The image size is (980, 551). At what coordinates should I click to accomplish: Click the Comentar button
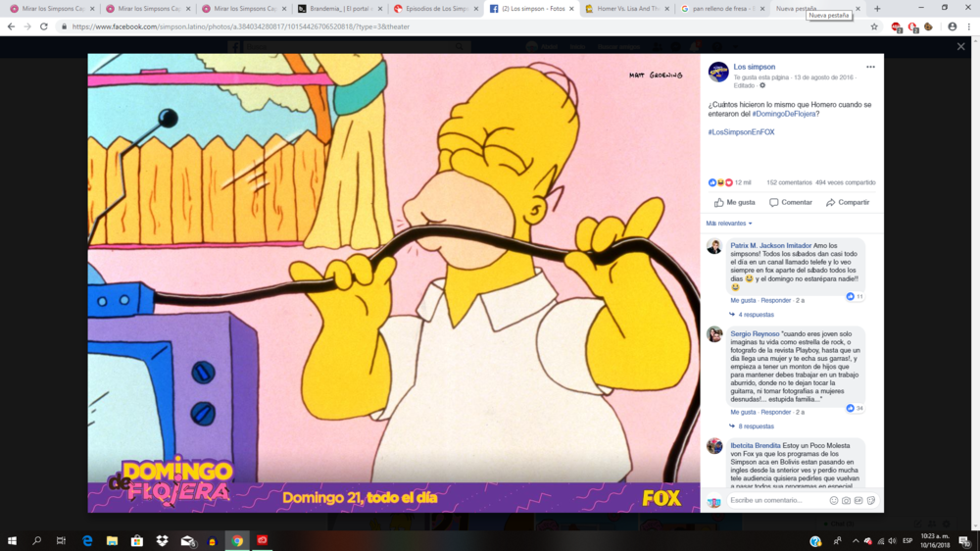[791, 203]
